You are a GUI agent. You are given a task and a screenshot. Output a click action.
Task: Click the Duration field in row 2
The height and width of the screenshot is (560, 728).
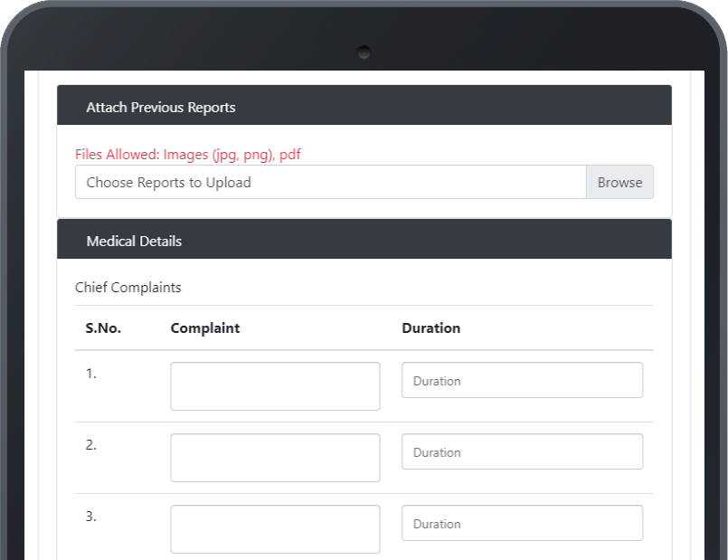[522, 452]
